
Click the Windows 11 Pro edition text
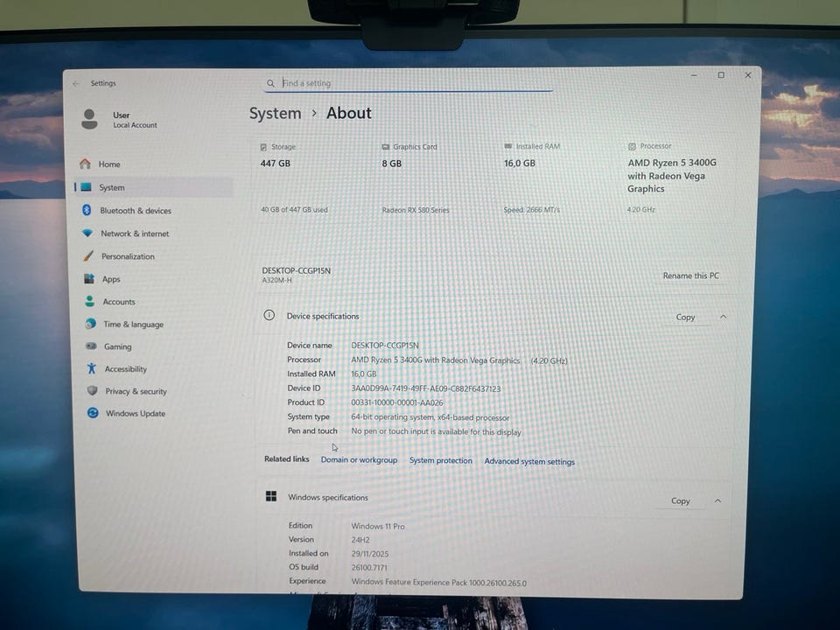click(378, 527)
